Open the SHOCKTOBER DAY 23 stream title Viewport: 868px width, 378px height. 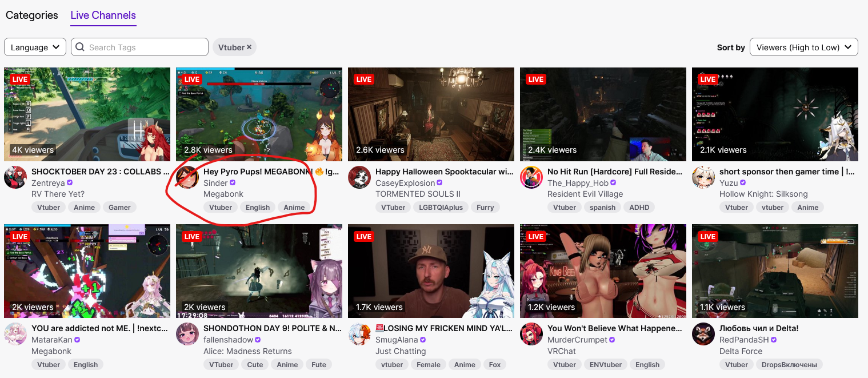101,172
